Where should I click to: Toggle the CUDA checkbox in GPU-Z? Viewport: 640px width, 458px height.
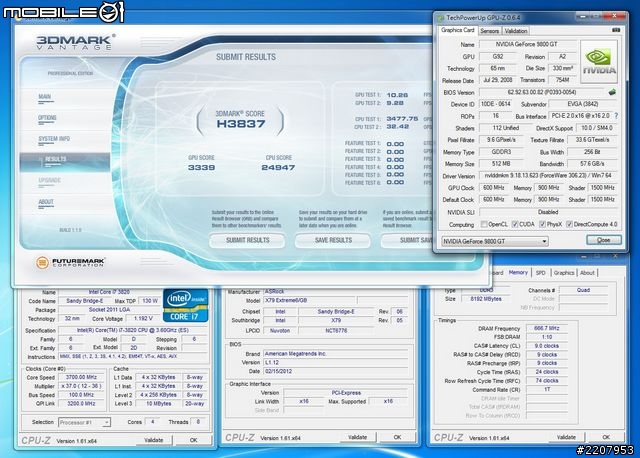(515, 224)
